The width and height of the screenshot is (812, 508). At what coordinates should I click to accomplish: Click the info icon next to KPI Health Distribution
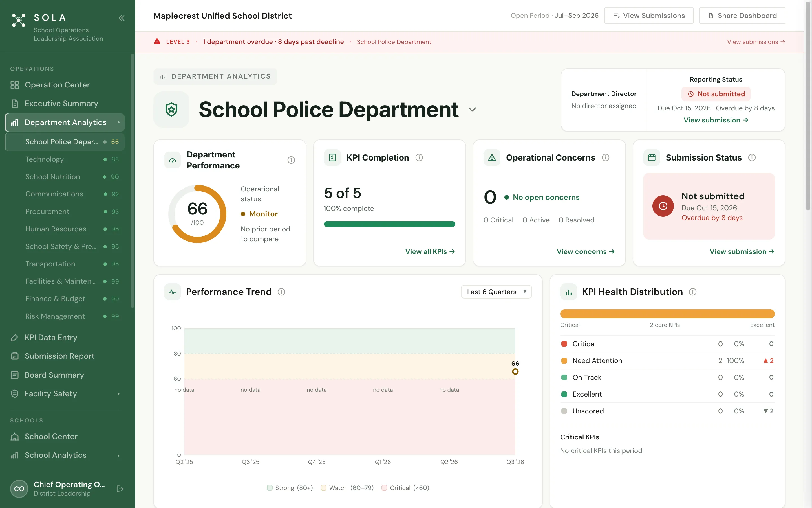coord(692,292)
